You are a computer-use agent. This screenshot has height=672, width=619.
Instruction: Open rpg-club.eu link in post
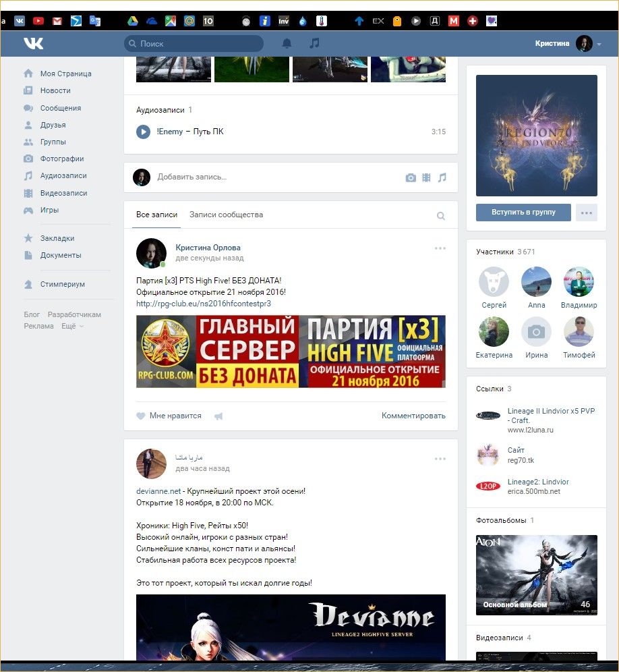pyautogui.click(x=204, y=304)
